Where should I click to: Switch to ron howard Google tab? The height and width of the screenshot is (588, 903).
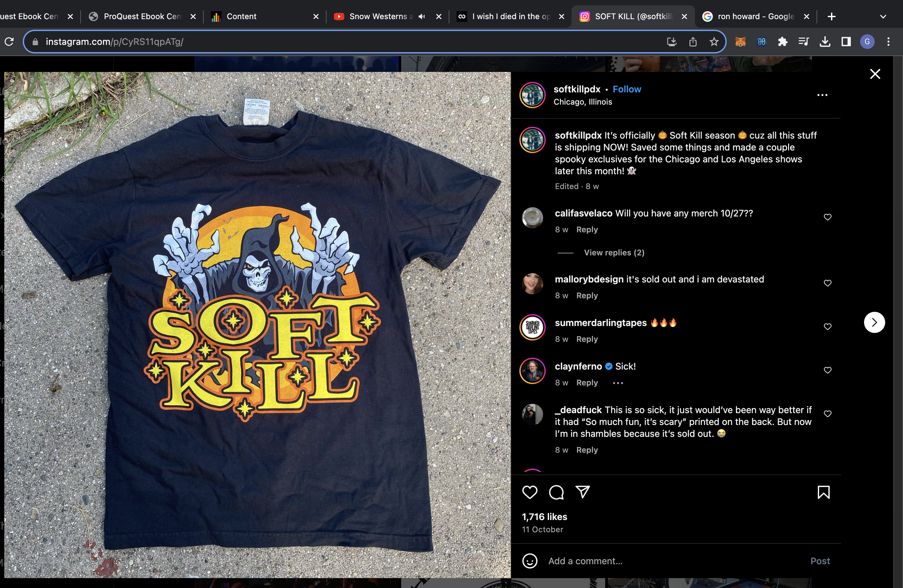[755, 16]
